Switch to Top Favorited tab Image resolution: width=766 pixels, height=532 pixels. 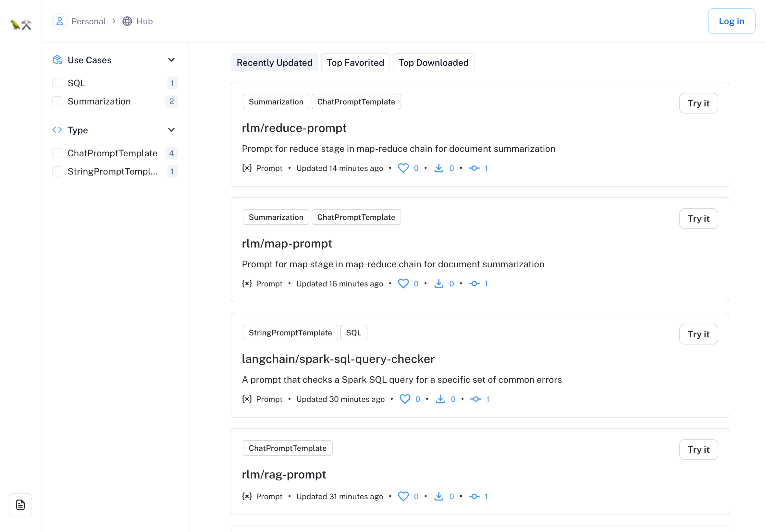pyautogui.click(x=355, y=62)
